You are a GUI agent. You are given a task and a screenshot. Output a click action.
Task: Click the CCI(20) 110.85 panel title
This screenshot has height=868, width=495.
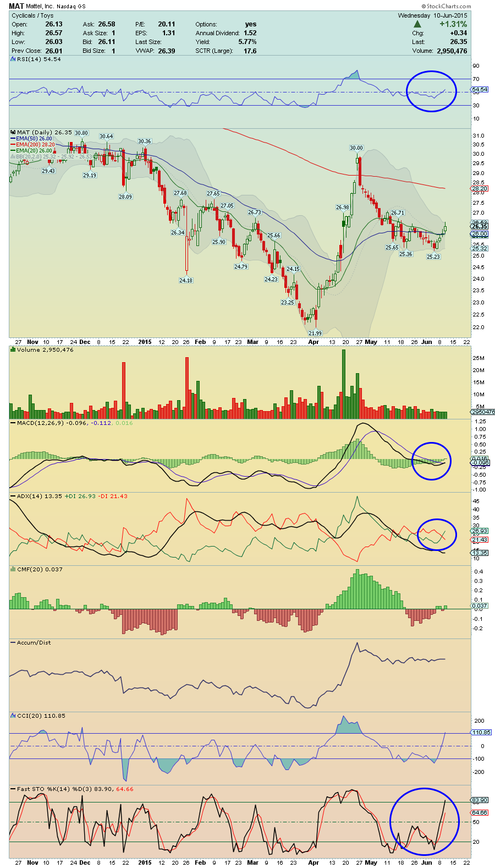41,716
